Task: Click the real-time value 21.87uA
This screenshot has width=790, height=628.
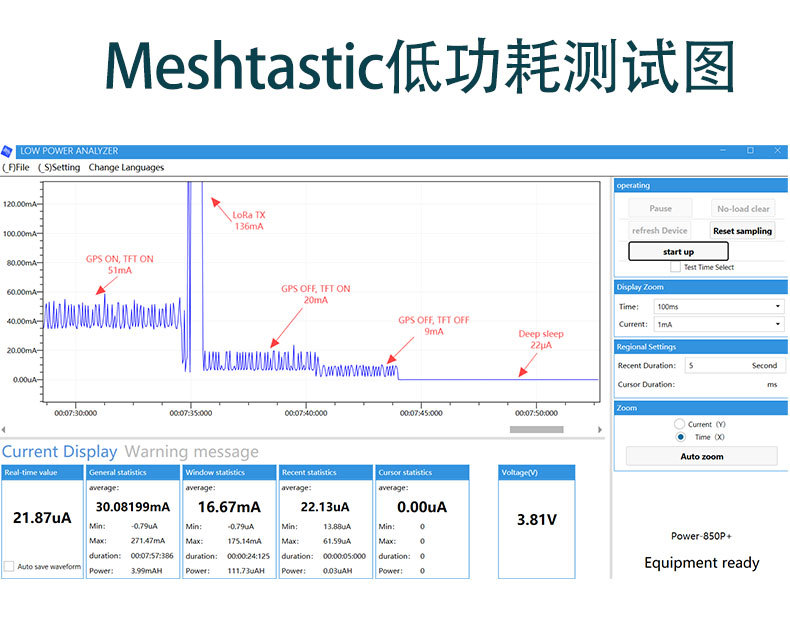Action: pos(42,518)
